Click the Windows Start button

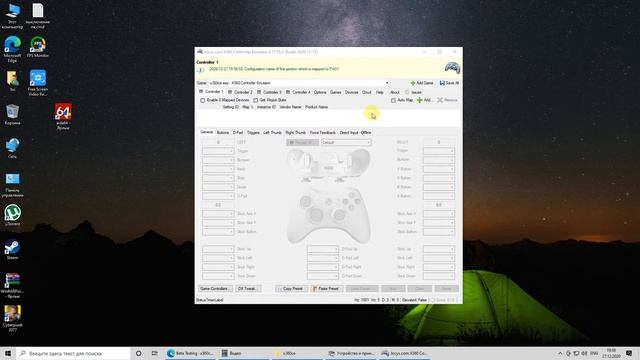coord(8,353)
